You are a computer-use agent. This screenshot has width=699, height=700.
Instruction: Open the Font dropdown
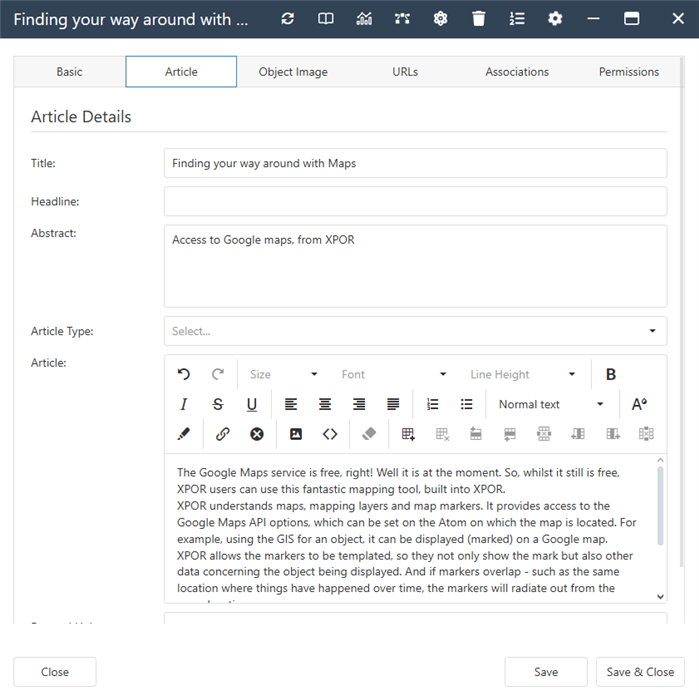(x=393, y=374)
